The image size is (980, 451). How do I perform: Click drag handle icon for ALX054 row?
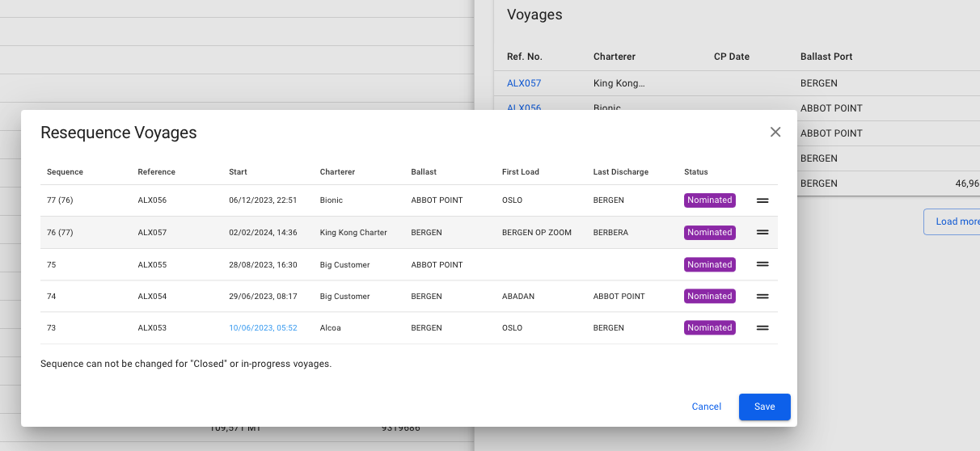762,296
